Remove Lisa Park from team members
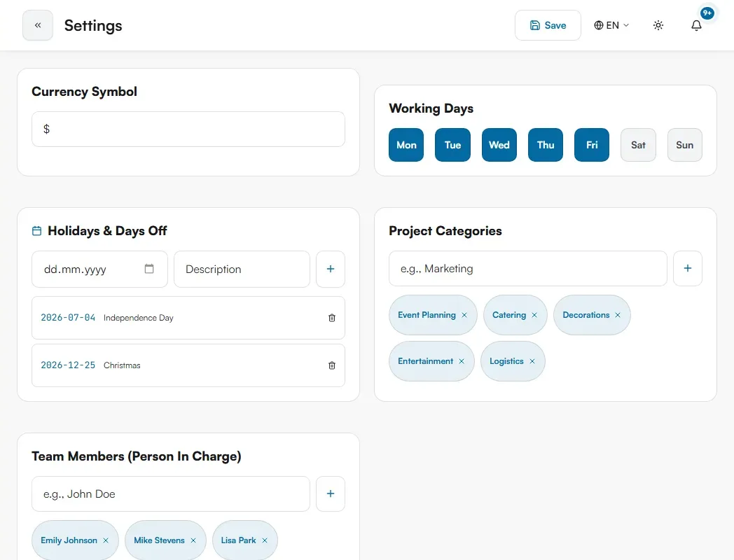Viewport: 734px width, 560px height. click(x=265, y=540)
